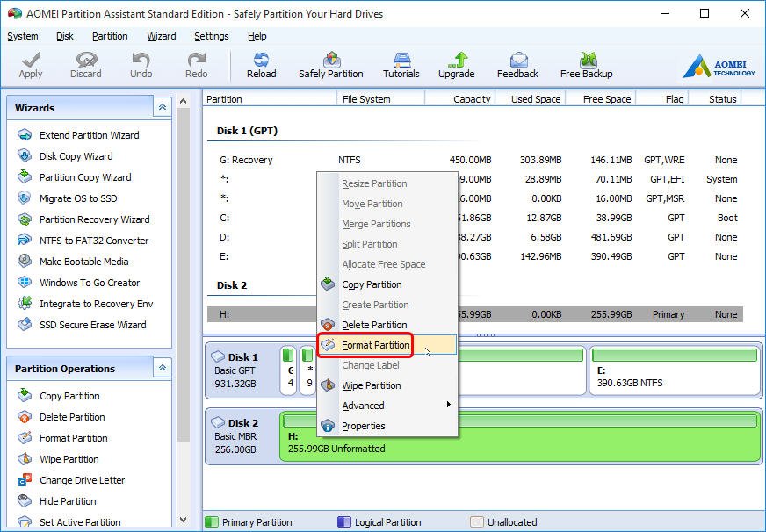
Task: Choose Format Partition in context menu
Action: pyautogui.click(x=387, y=345)
